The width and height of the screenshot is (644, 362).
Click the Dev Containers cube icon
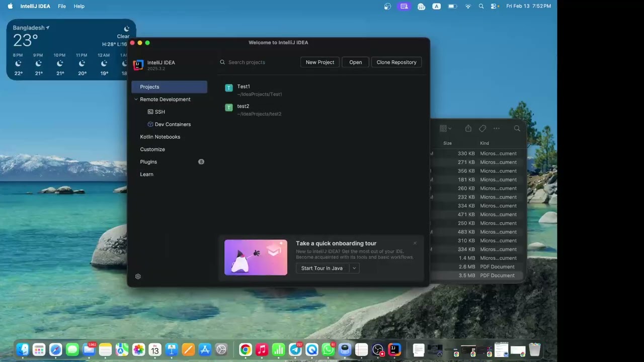coord(150,124)
